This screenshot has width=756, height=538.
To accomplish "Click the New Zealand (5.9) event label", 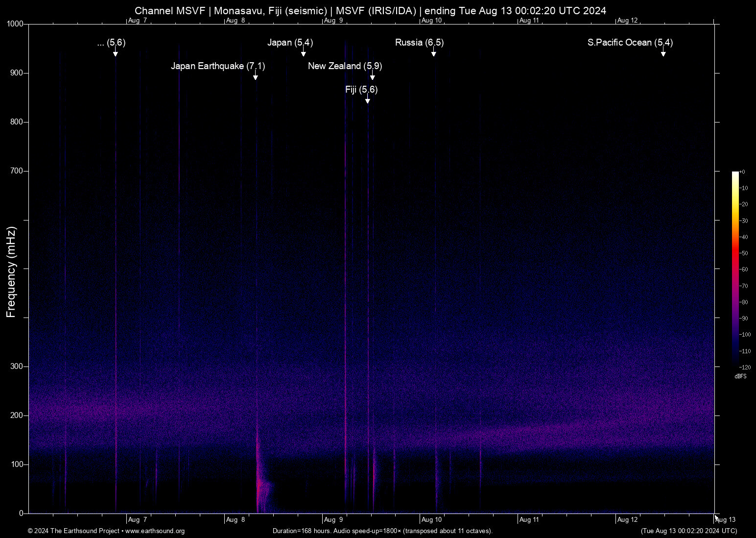I will pyautogui.click(x=345, y=66).
